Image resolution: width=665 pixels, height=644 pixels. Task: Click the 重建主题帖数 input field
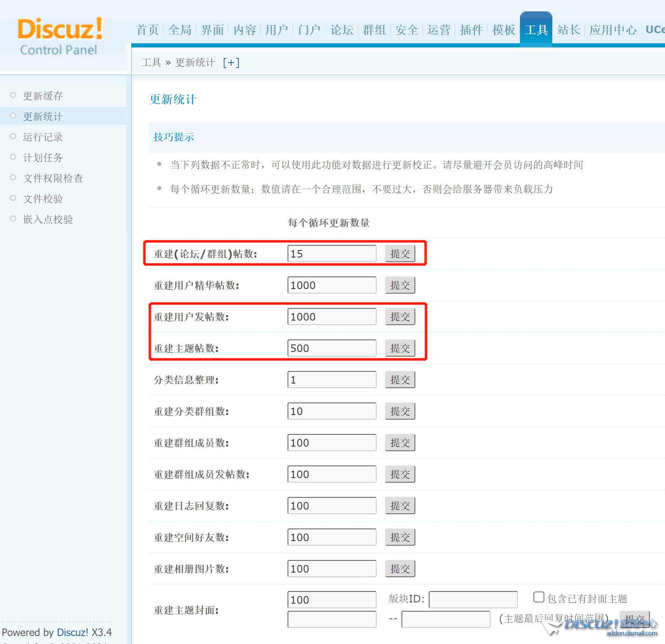(332, 348)
